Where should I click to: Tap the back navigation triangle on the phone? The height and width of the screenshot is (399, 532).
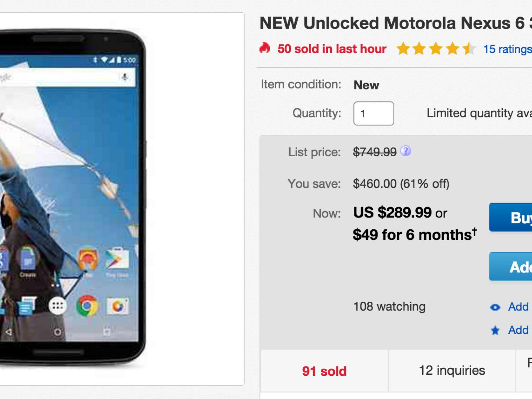9,332
